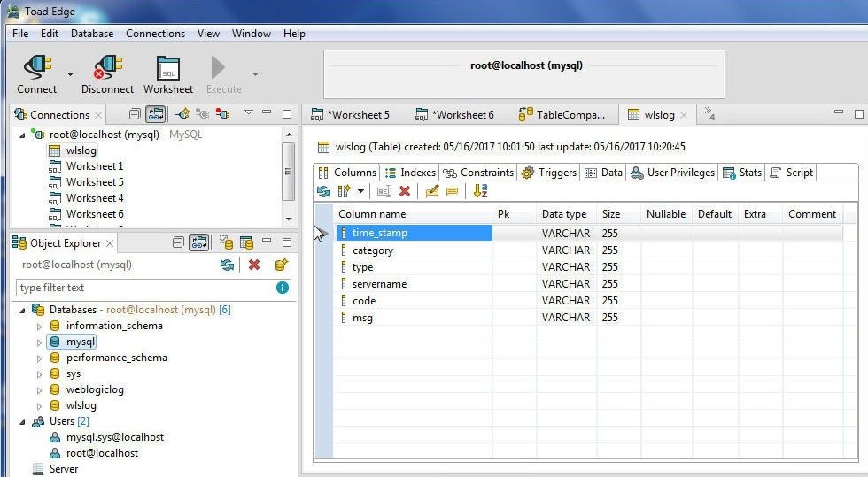Open the Connections menu
Screen dimensions: 868x477
pos(156,34)
